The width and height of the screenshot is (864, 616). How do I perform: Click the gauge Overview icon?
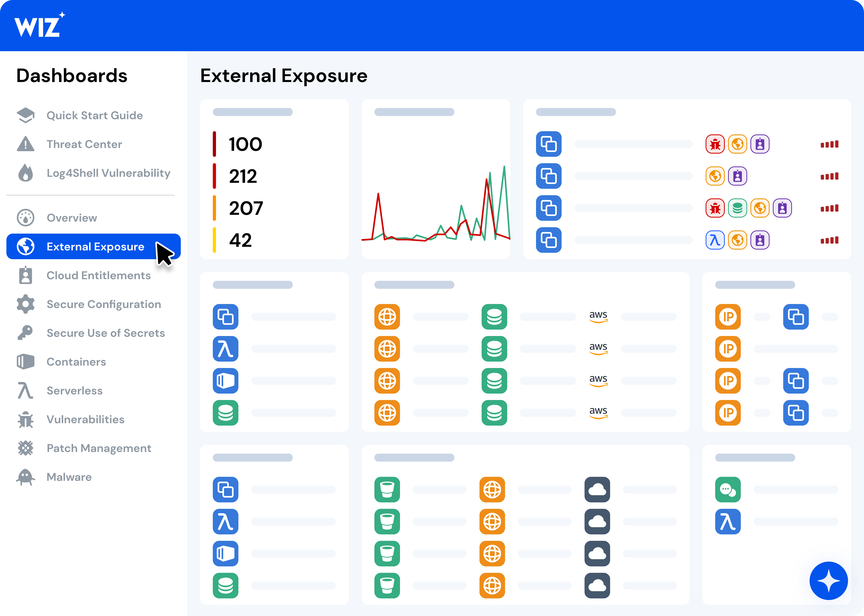[x=25, y=218]
